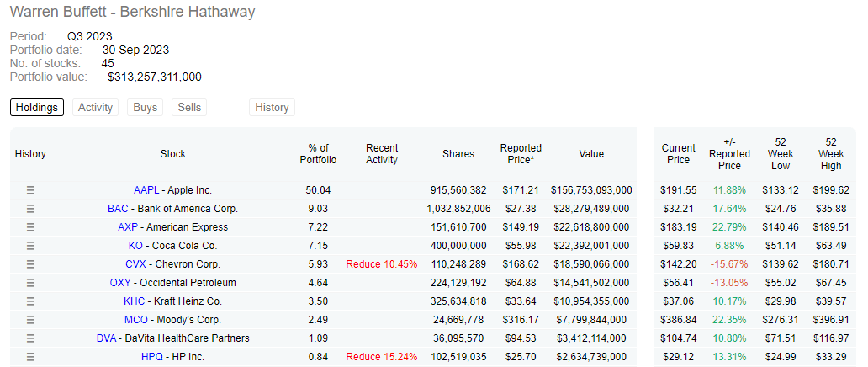
Task: Select Bank of America shares 1,032,852,006
Action: tap(458, 209)
